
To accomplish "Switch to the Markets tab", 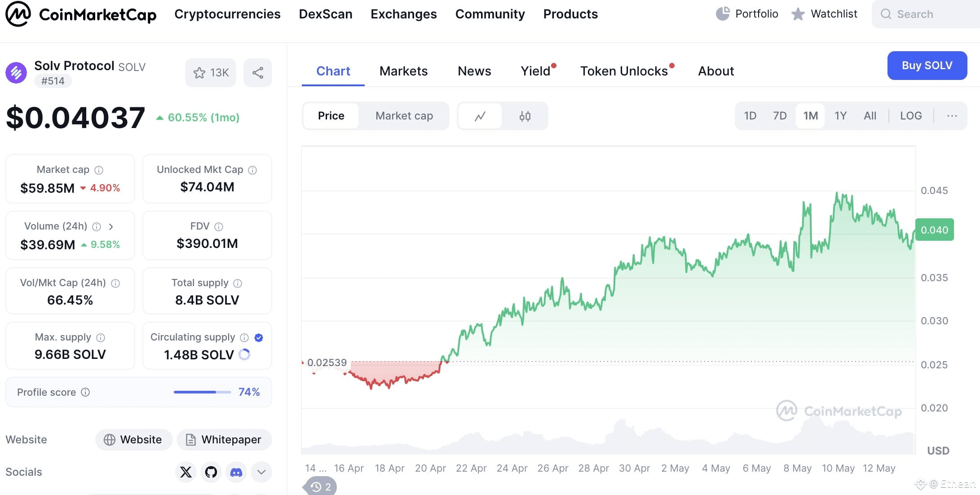I will [403, 71].
